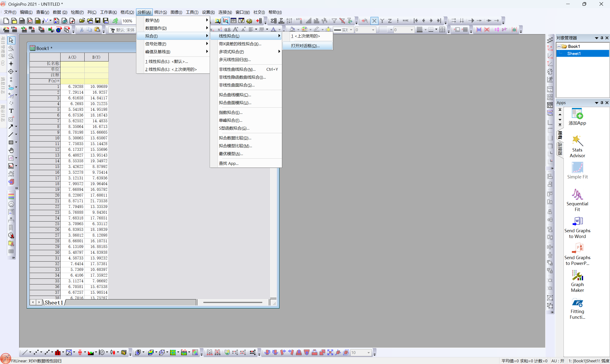The image size is (610, 364).
Task: Click Open Dialog in linear fit submenu
Action: pos(308,46)
